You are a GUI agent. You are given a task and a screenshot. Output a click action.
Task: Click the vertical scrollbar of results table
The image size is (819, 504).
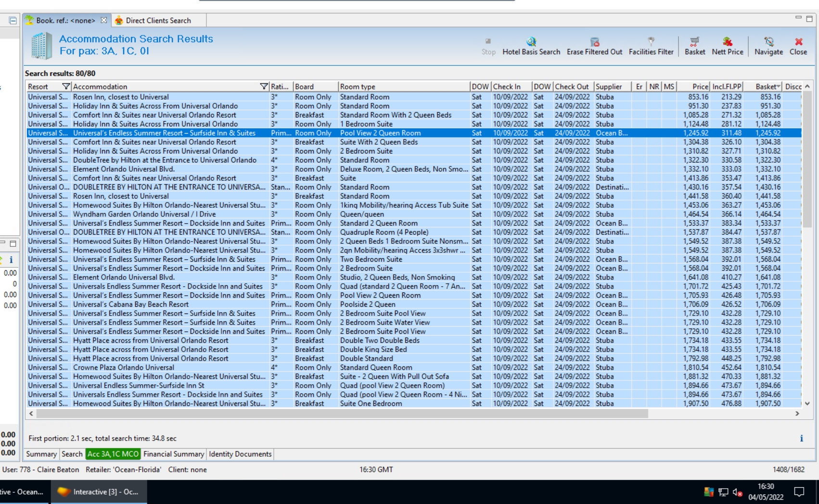click(807, 159)
